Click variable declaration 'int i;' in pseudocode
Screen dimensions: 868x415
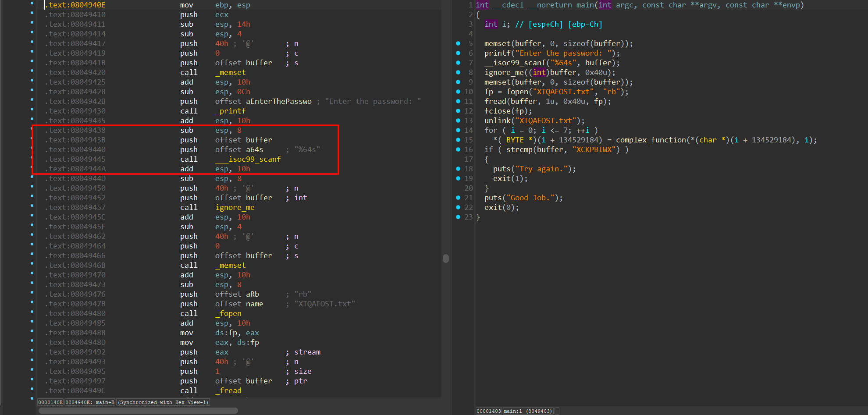pyautogui.click(x=498, y=24)
